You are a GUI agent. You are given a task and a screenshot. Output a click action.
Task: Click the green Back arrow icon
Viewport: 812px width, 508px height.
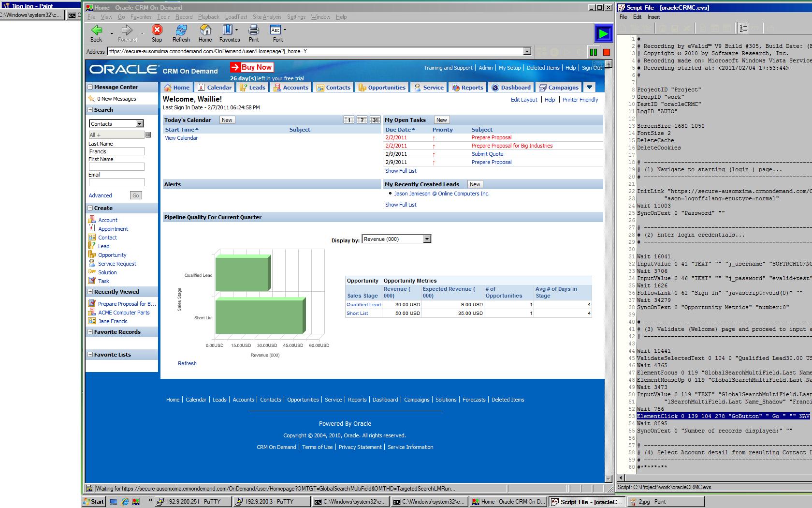(97, 30)
